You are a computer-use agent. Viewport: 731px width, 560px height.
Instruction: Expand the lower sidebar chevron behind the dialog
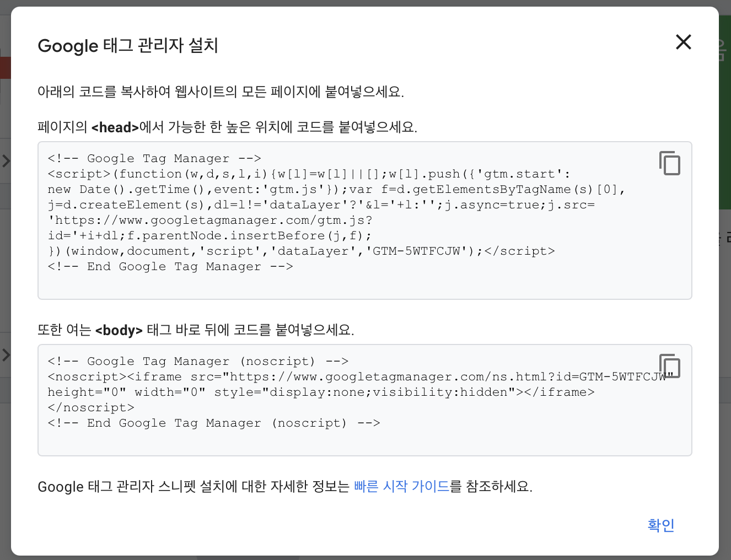[x=6, y=356]
